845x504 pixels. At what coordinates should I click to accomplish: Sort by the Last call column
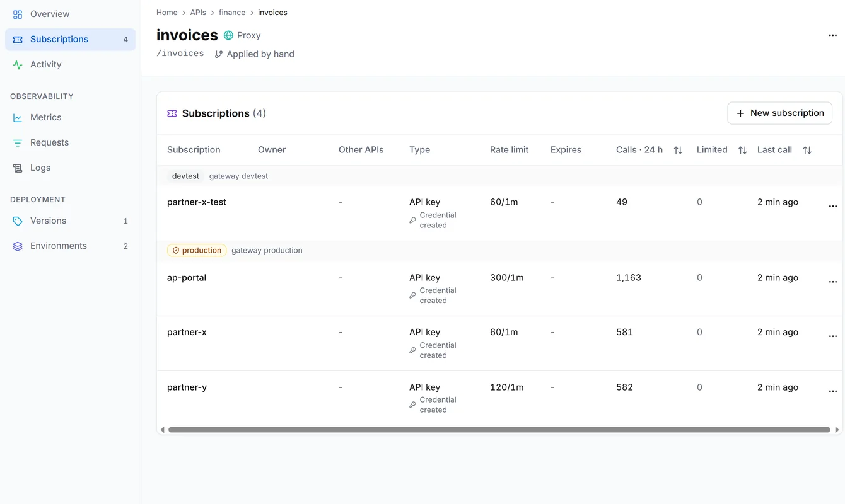click(x=807, y=150)
